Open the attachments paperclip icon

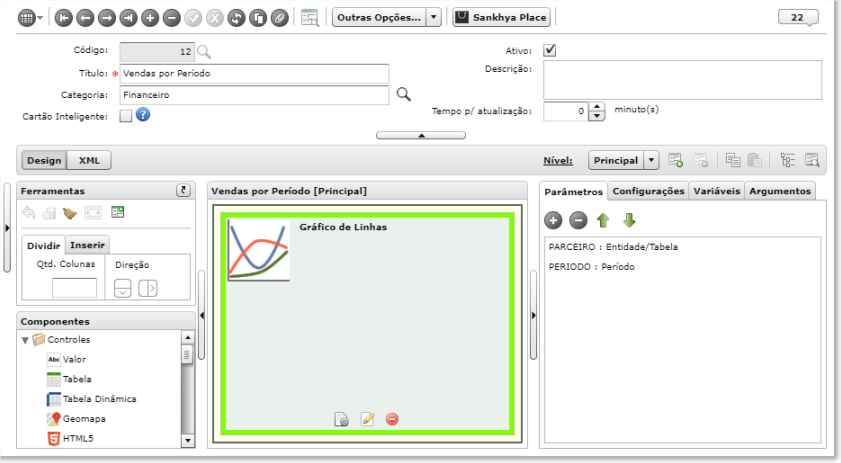tap(279, 18)
